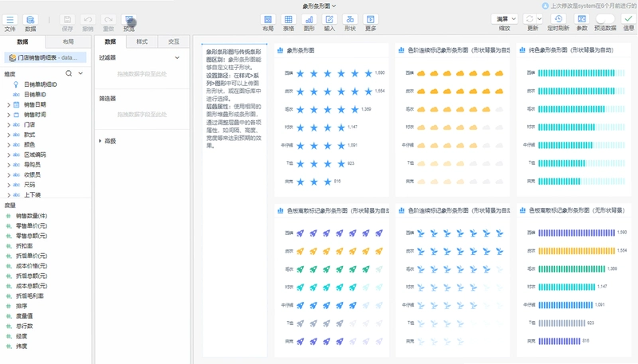
Task: Toggle the 预览数据 switch
Action: 605,19
